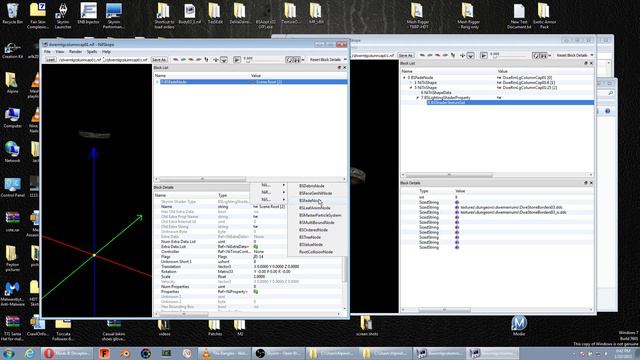
Task: Click the texture flower icon beside DweStoneBorder03.dds
Action: (457, 207)
